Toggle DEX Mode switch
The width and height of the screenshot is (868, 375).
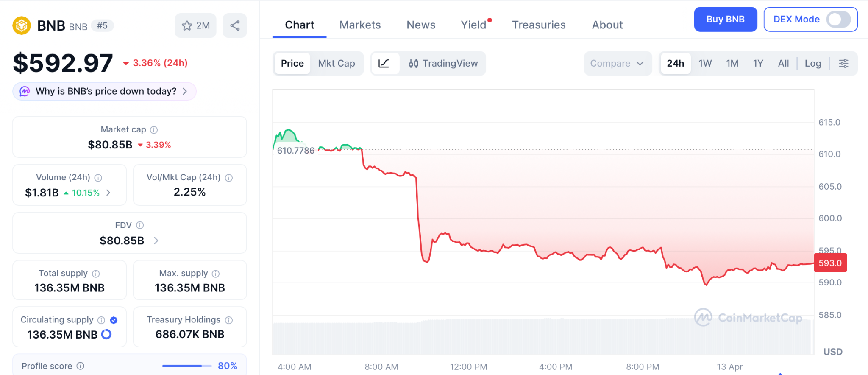838,20
